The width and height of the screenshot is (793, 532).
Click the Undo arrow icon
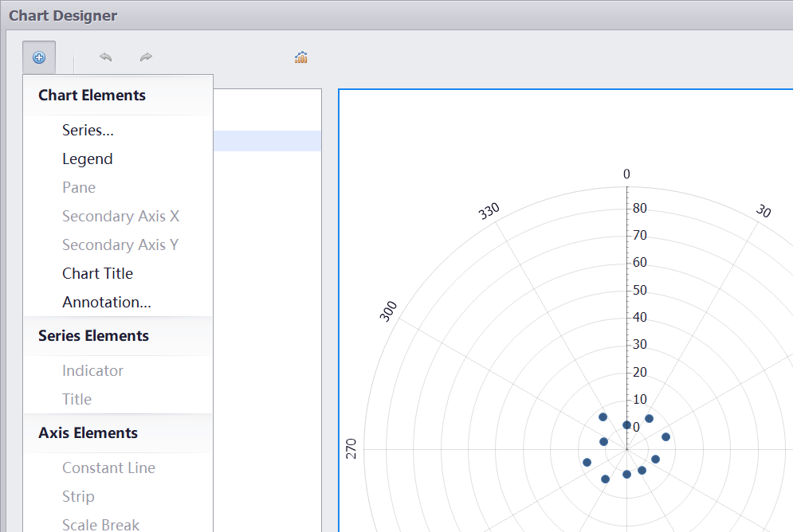106,57
